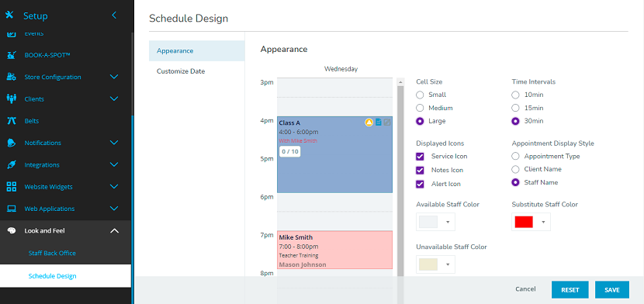Choose the 15min time interval
Screen dimensions: 644x304
tap(515, 108)
